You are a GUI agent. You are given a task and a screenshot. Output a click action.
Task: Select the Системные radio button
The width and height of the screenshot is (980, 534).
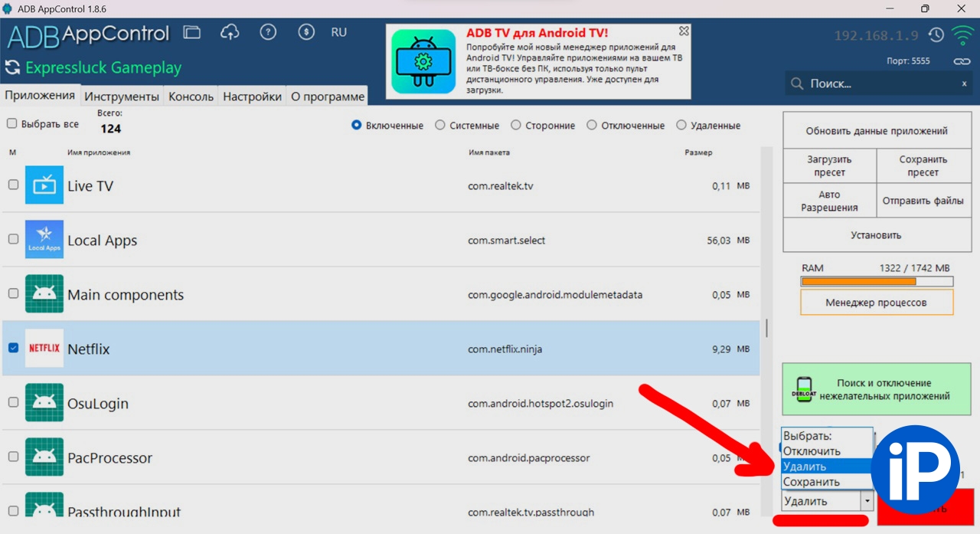[439, 125]
